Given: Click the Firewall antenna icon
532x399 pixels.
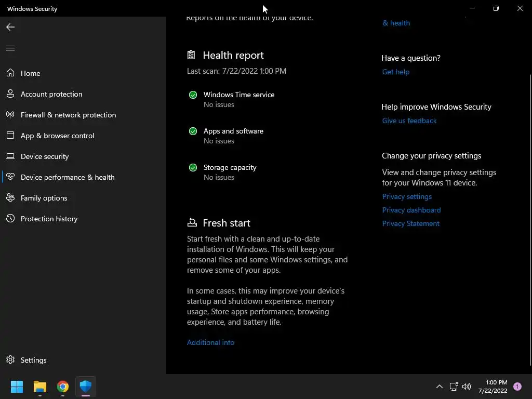Looking at the screenshot, I should [x=10, y=114].
